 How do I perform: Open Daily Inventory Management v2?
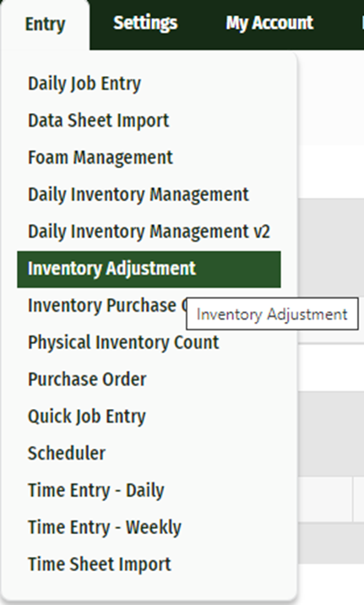point(149,232)
